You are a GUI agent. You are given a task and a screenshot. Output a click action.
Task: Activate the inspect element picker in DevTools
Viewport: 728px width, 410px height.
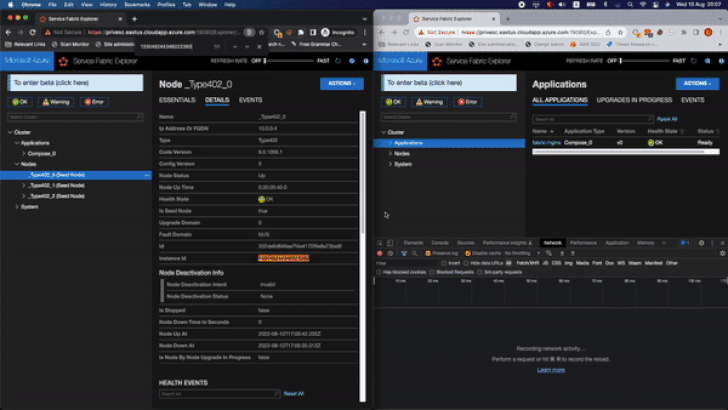coord(380,243)
